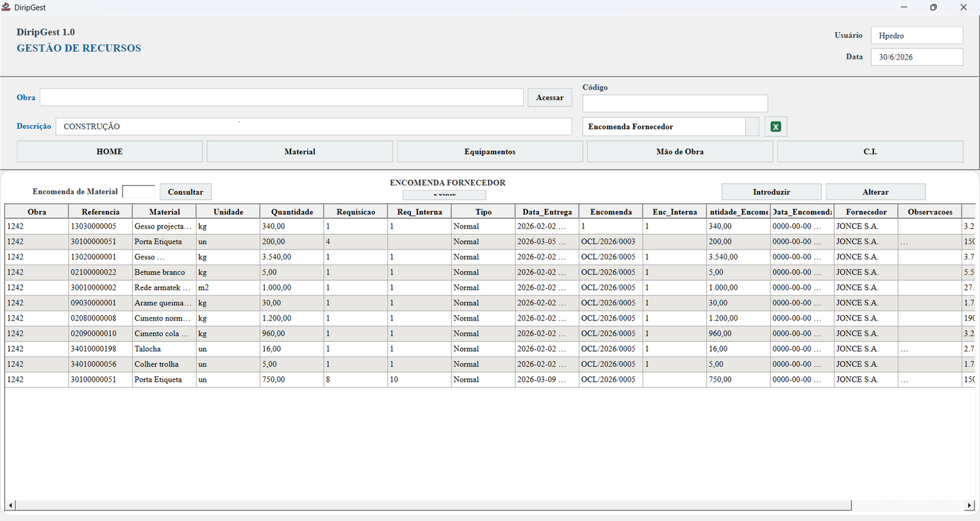Image resolution: width=980 pixels, height=521 pixels.
Task: Click the Encomenda de Material input box
Action: coord(139,192)
